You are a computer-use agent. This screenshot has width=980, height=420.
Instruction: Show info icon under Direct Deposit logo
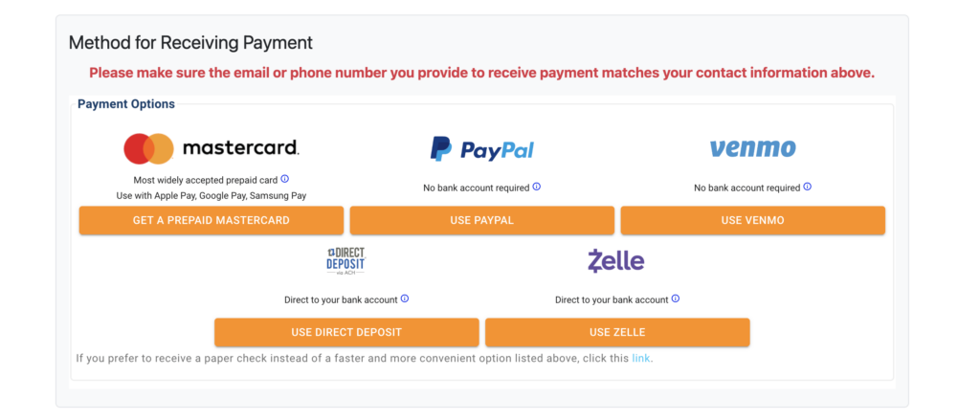pyautogui.click(x=405, y=298)
